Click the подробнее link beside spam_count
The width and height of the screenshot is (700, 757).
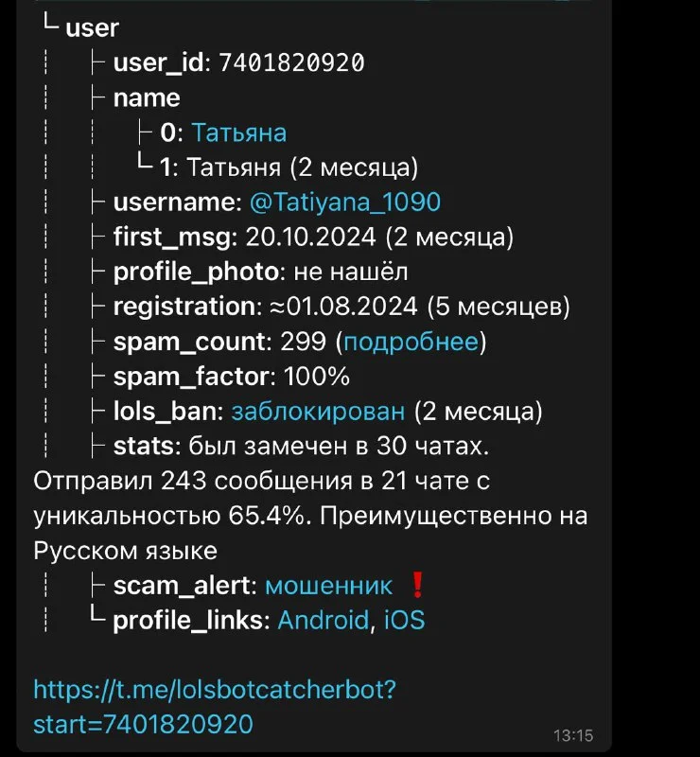tap(411, 342)
